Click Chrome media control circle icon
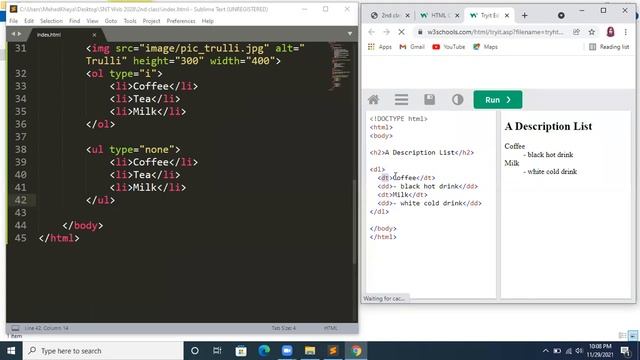Image resolution: width=640 pixels, height=360 pixels. coord(561,16)
